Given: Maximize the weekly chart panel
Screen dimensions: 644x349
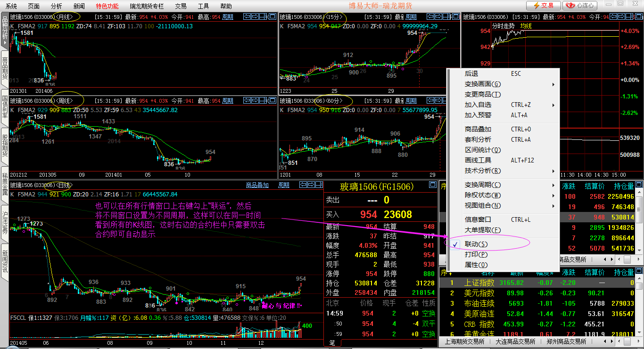Looking at the screenshot, I should click(x=272, y=100).
